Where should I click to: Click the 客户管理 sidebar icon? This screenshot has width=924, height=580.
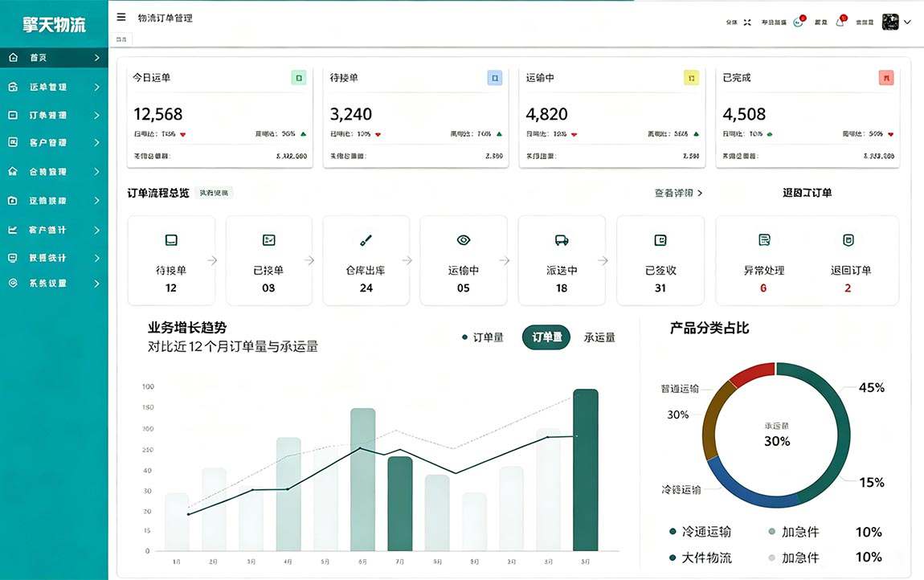pyautogui.click(x=13, y=142)
